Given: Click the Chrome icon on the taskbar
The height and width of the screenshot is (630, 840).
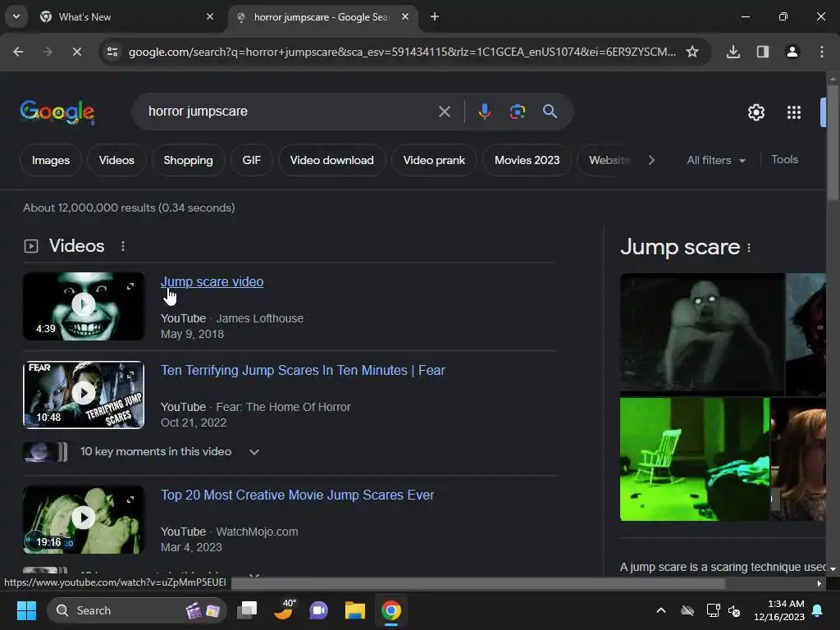Looking at the screenshot, I should (391, 610).
